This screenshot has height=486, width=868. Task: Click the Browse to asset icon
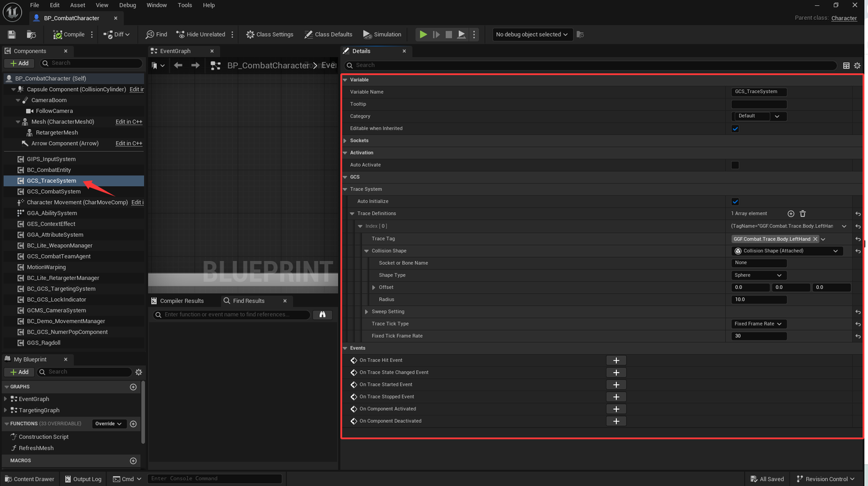[x=31, y=35]
